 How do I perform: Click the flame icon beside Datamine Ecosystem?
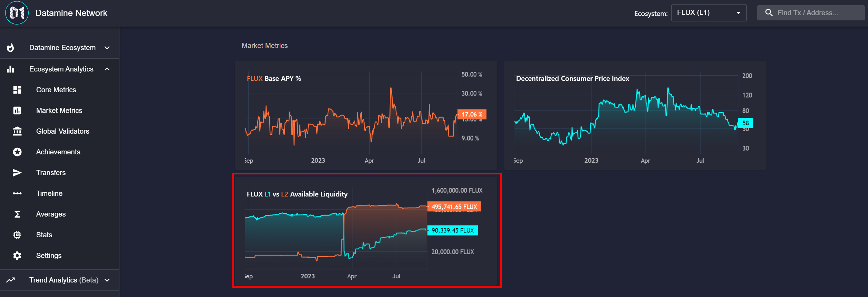(10, 48)
